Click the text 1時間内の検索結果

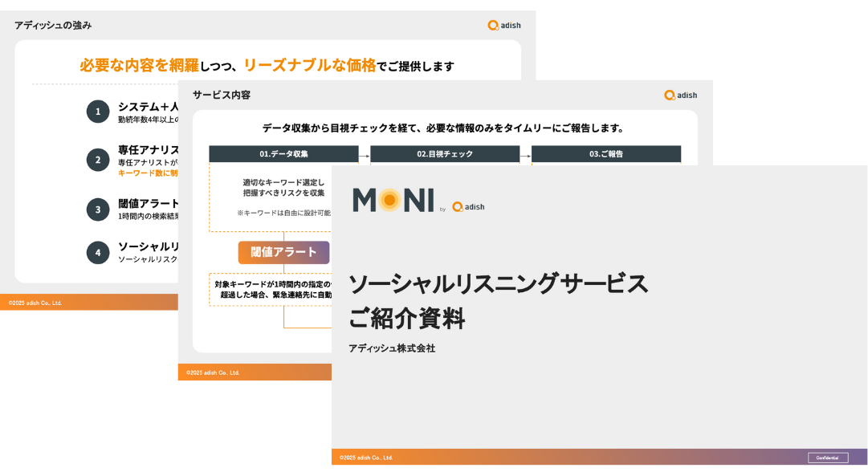pyautogui.click(x=148, y=217)
